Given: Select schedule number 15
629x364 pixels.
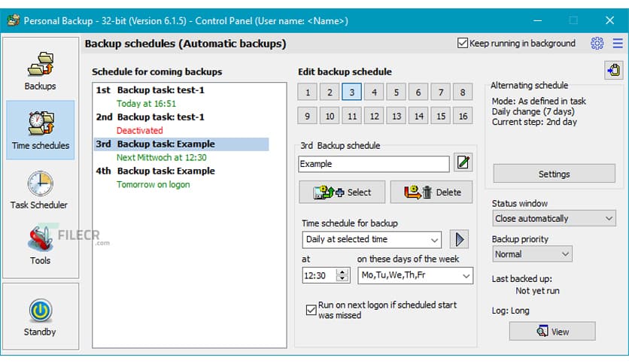Looking at the screenshot, I should tap(441, 116).
